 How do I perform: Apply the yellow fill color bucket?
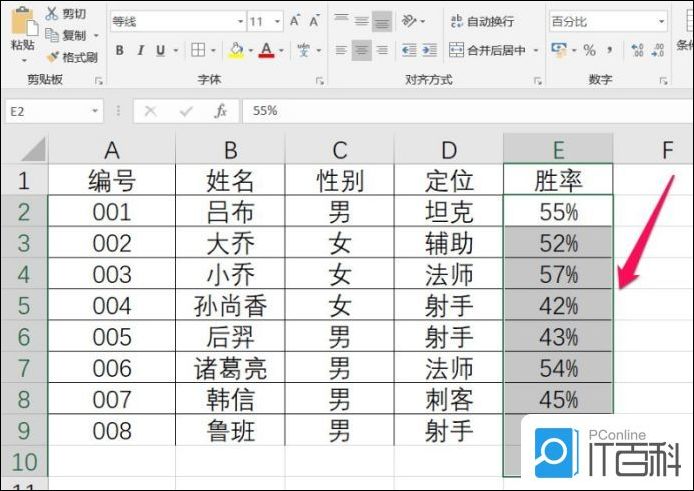point(236,50)
